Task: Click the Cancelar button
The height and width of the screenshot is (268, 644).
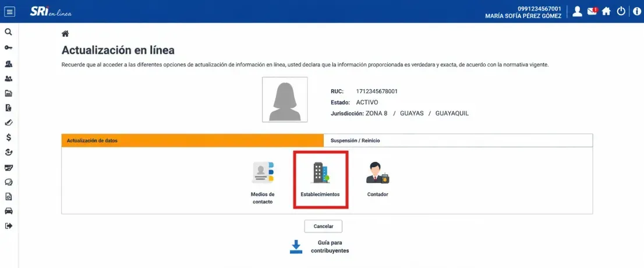Action: (x=323, y=226)
